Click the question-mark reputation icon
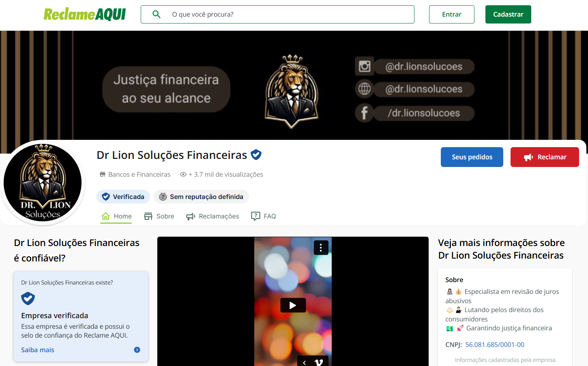The image size is (588, 366). (163, 197)
